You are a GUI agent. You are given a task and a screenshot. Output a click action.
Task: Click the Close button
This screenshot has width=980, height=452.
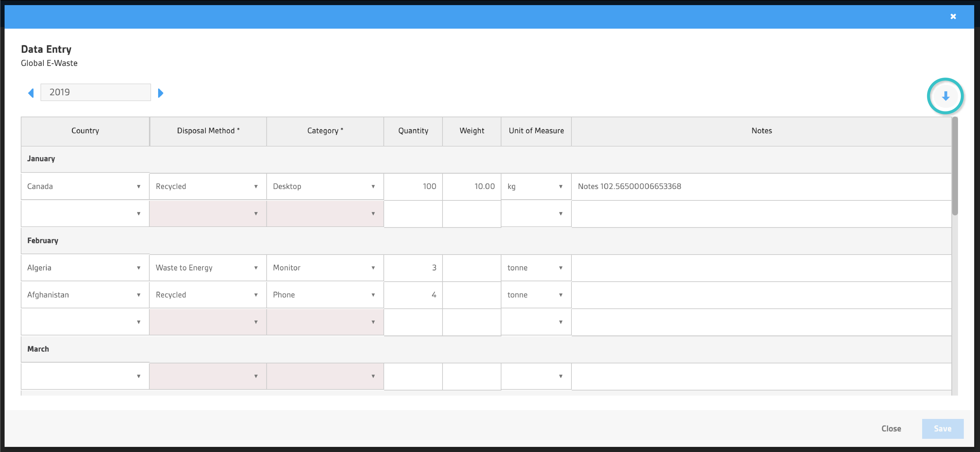tap(891, 428)
